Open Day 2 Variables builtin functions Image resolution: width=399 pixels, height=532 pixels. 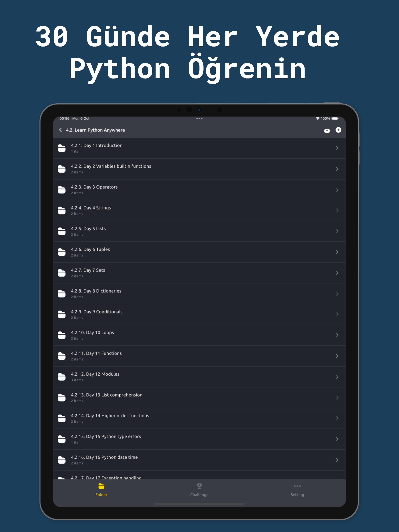[111, 166]
